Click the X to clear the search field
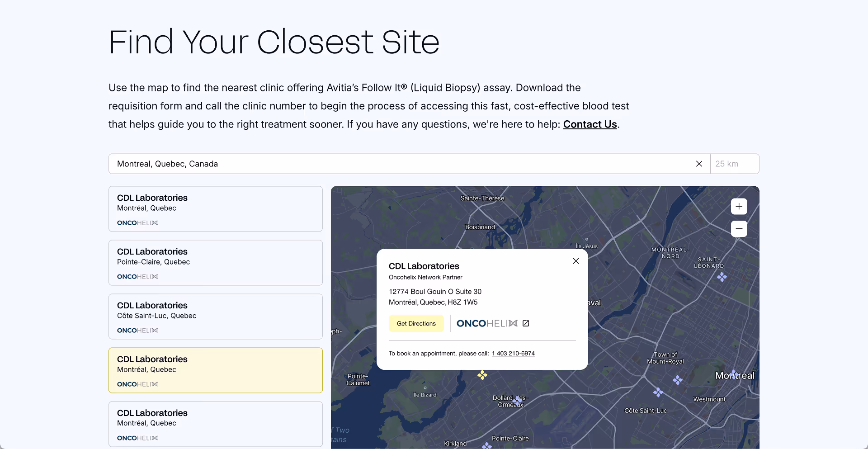The image size is (868, 449). (699, 164)
